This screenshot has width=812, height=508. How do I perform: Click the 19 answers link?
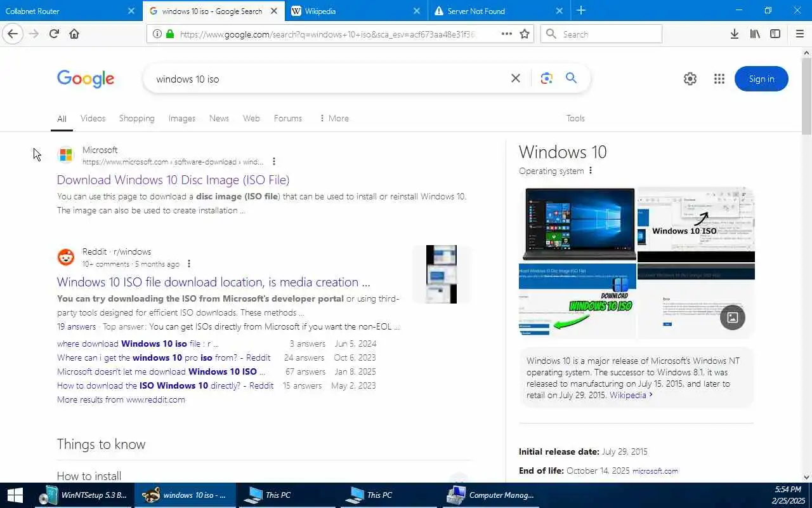click(76, 326)
